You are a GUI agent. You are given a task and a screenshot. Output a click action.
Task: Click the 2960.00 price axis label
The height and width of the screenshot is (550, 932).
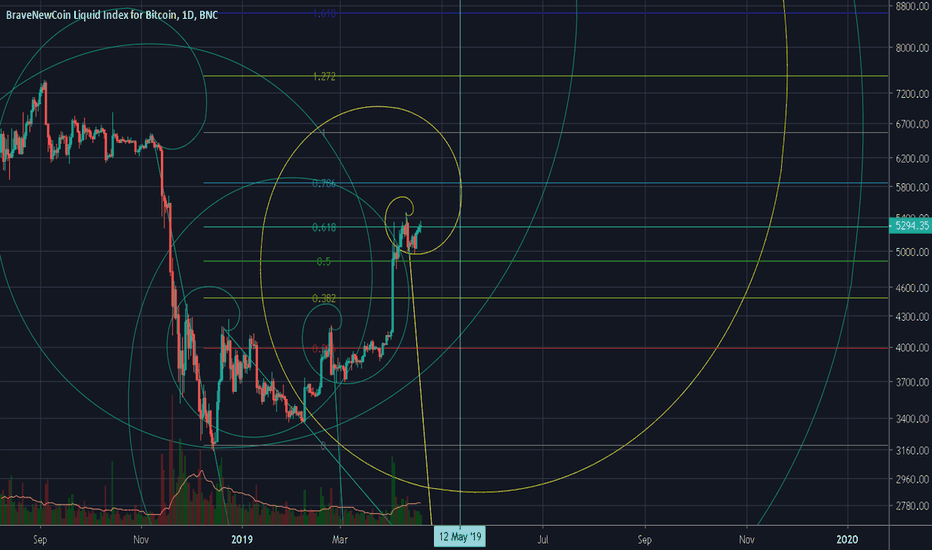tap(912, 479)
